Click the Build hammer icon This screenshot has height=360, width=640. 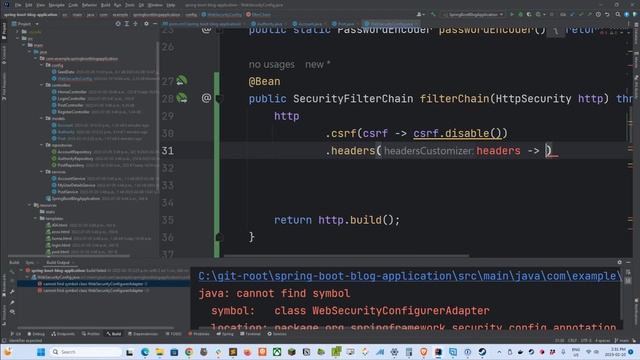(x=433, y=14)
